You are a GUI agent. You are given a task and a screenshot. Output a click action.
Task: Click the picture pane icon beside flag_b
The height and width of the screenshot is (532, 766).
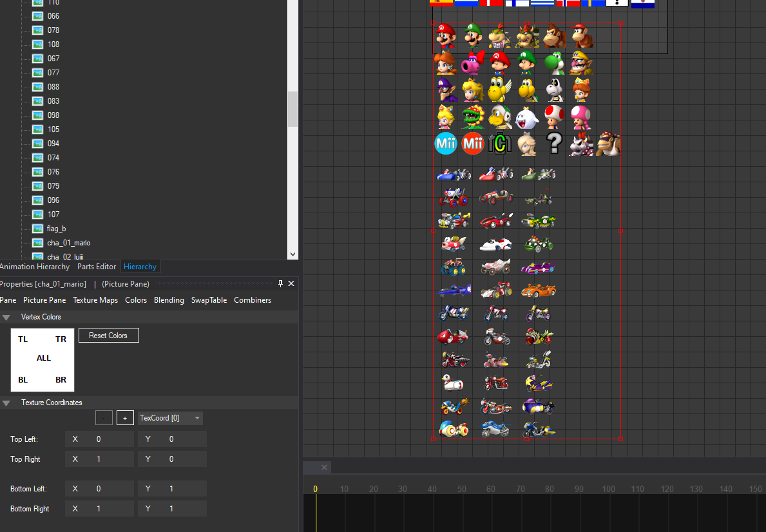37,229
